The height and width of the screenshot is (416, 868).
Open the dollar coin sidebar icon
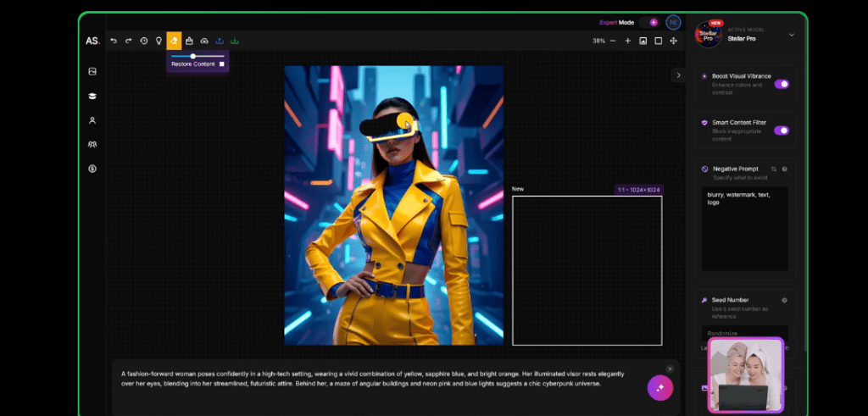tap(92, 169)
